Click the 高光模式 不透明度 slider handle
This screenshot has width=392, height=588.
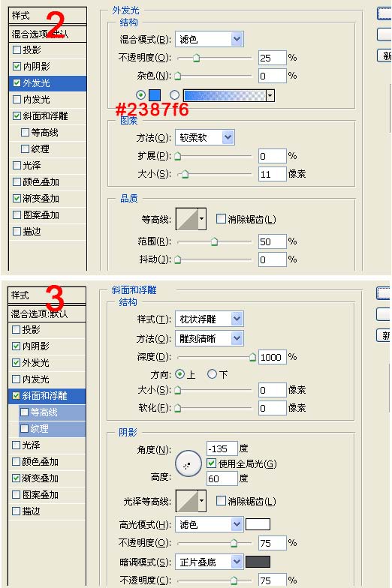pos(234,543)
